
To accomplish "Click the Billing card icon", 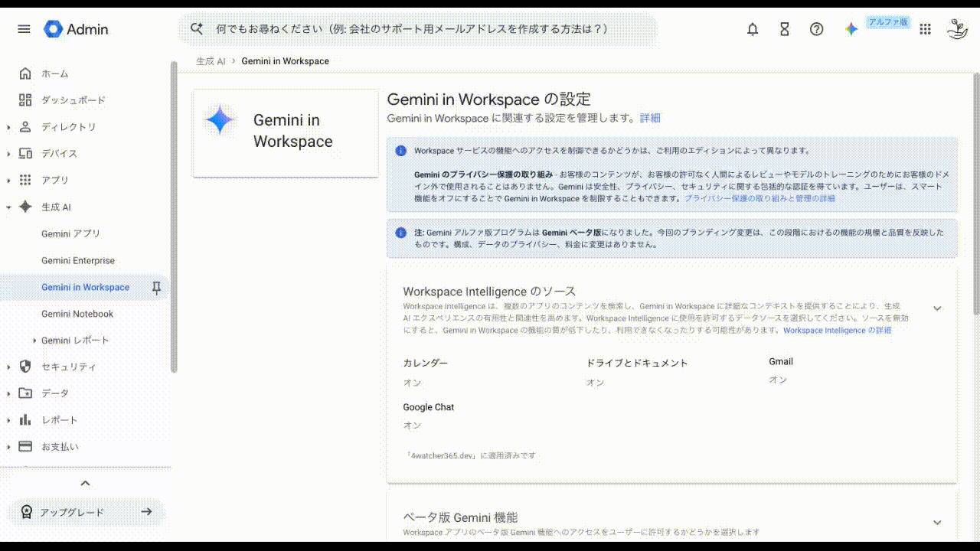I will click(25, 446).
